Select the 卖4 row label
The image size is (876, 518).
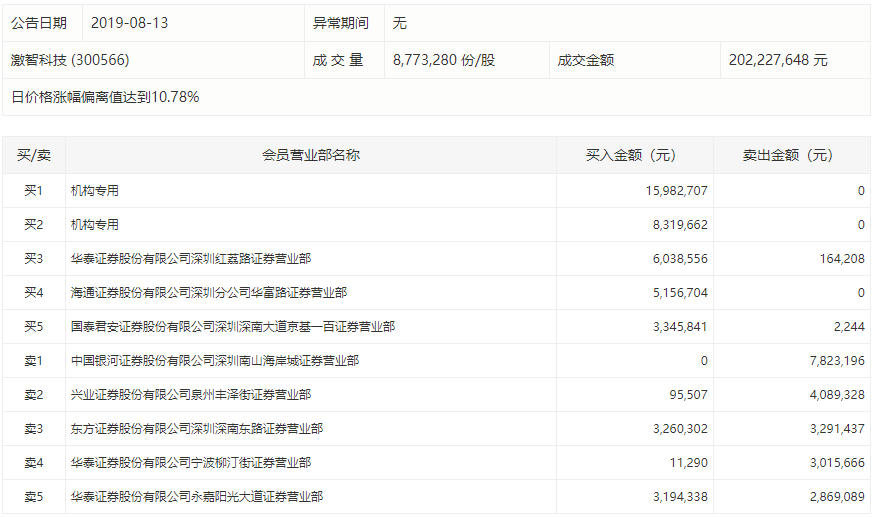tap(34, 463)
